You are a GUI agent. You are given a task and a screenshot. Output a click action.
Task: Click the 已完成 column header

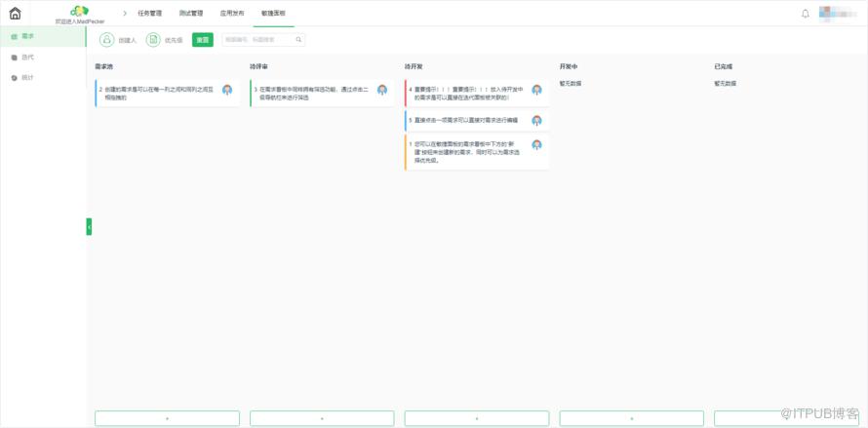point(724,66)
